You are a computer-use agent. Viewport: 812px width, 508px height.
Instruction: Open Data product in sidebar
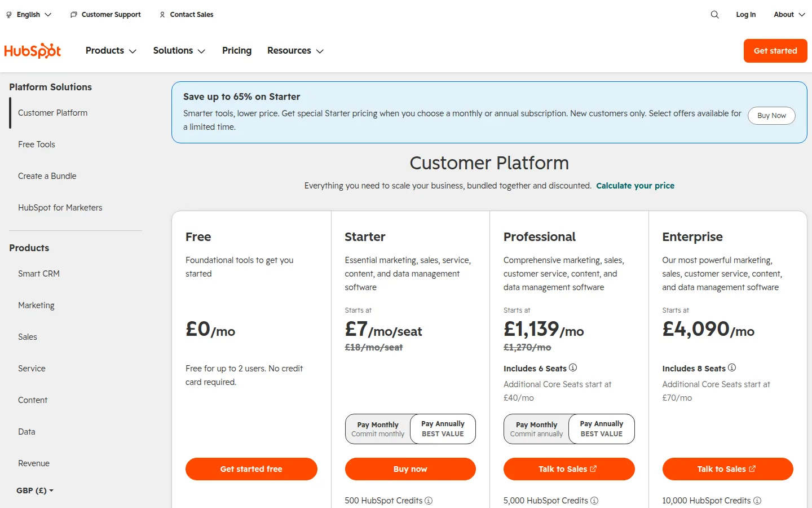(27, 432)
